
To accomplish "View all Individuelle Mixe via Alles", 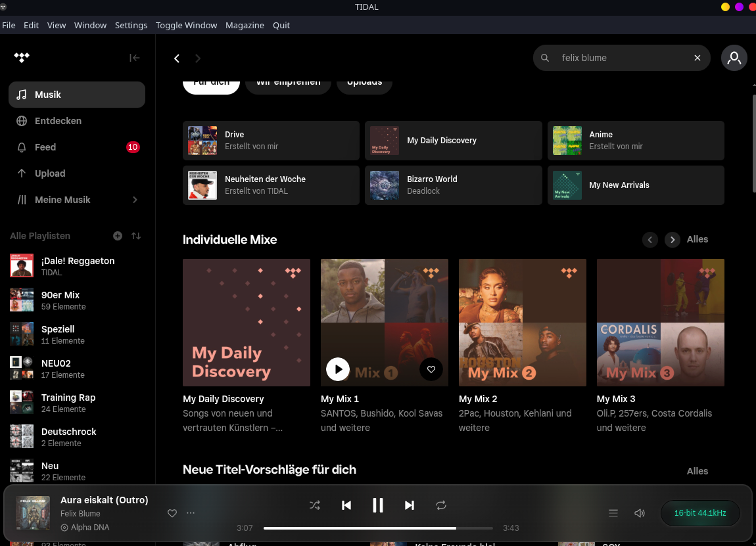I will 697,239.
